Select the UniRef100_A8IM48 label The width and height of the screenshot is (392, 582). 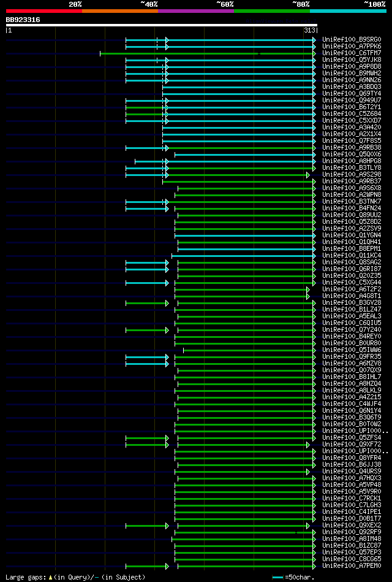(x=352, y=539)
